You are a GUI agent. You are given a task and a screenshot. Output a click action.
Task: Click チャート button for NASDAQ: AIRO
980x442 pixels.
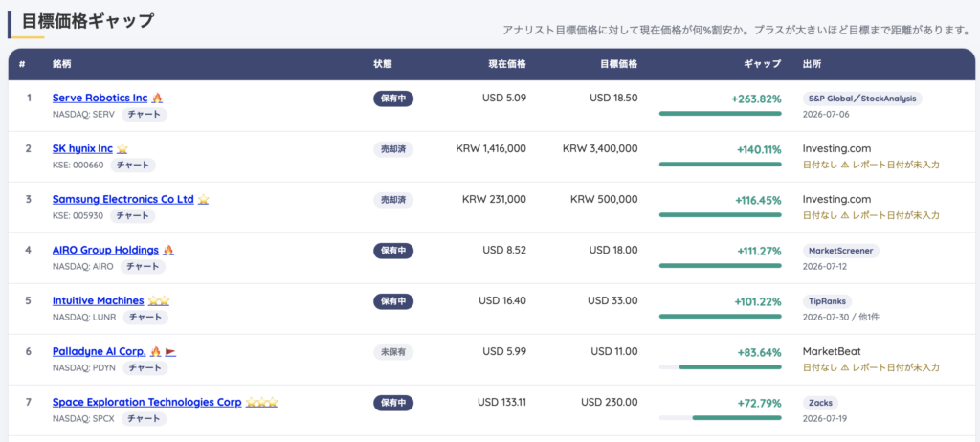coord(144,266)
